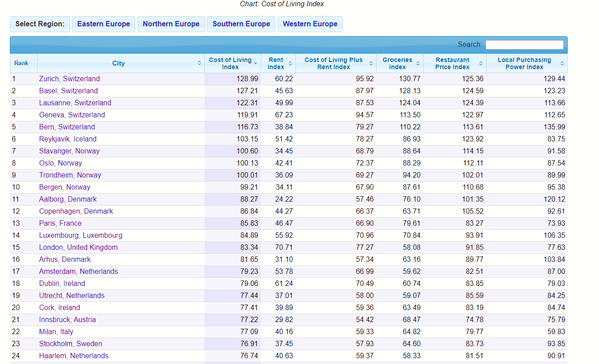Screen dimensions: 599x364
Task: Click sort arrows icon in City column
Action: pyautogui.click(x=199, y=63)
